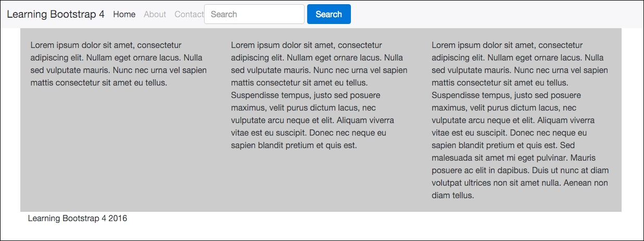Click empty gray area below middle column
The image size is (644, 241).
(319, 180)
